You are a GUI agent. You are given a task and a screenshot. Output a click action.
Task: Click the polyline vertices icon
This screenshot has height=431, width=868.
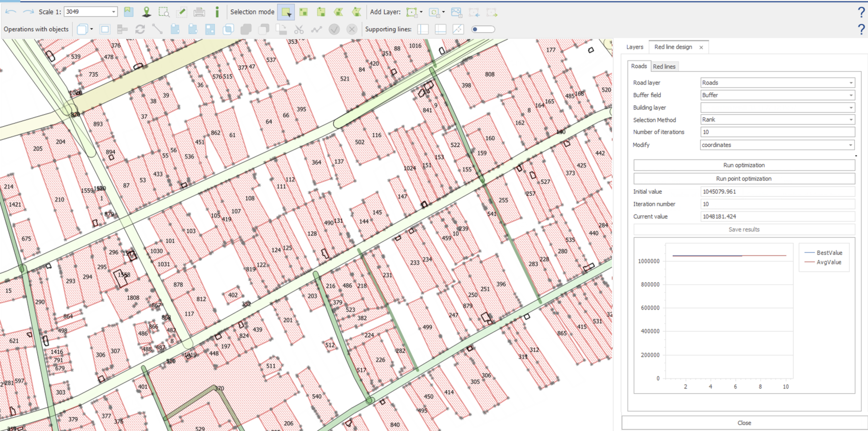coord(316,29)
